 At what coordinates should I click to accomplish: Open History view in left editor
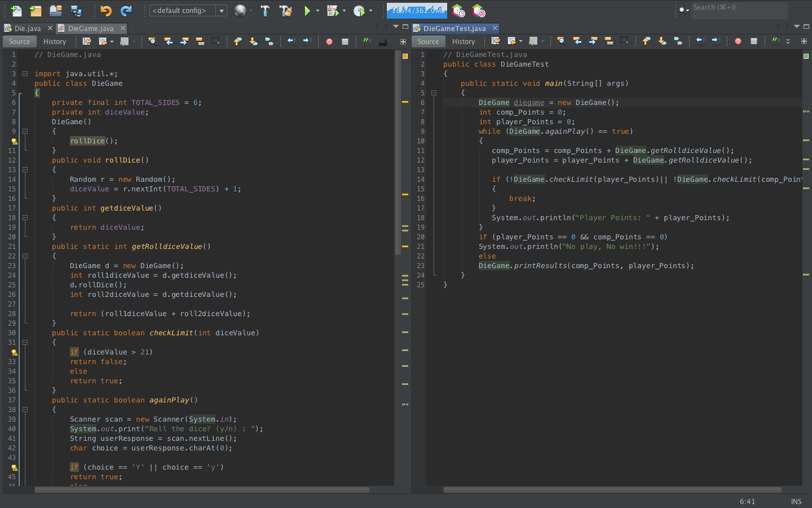[x=55, y=41]
